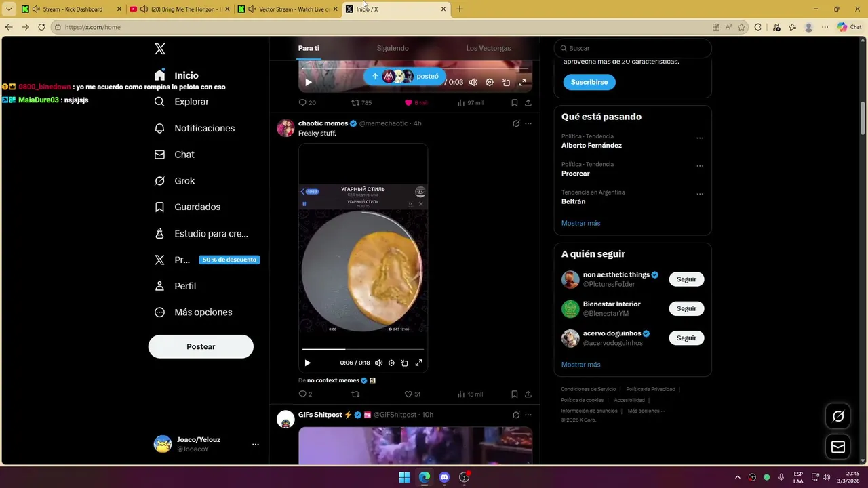This screenshot has height=488, width=868.
Task: Toggle picture-in-picture on chaotic memes video
Action: point(405,363)
